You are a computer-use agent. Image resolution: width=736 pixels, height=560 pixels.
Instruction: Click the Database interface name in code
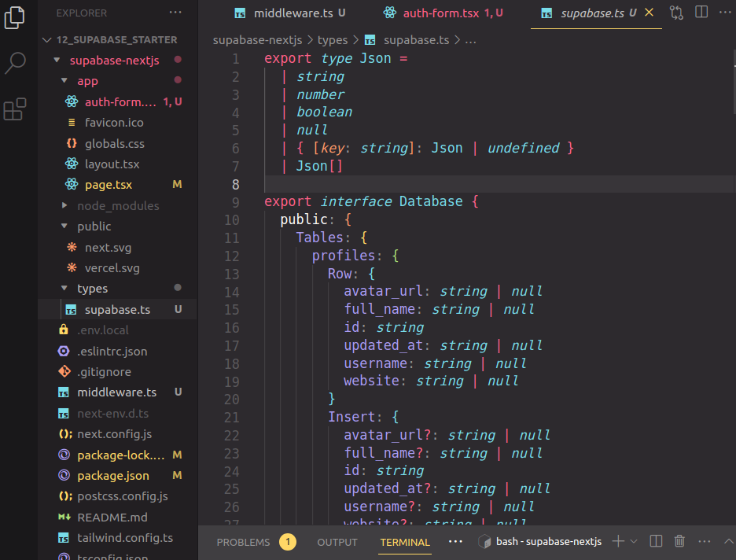(431, 201)
